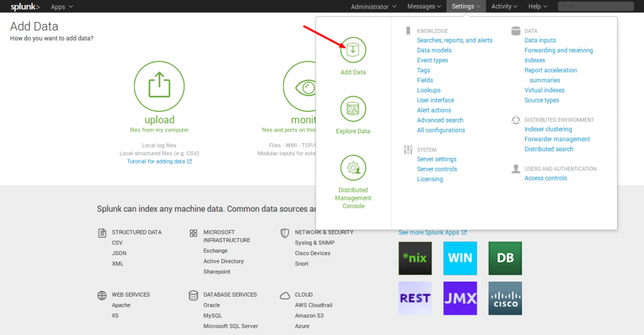Open Data inputs from Settings menu
The image size is (644, 335).
(540, 40)
